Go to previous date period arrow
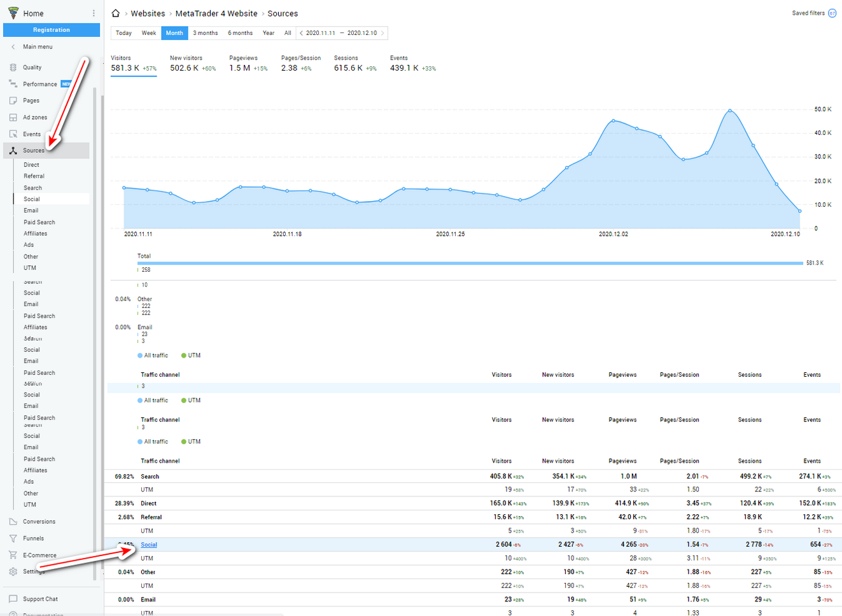 click(301, 33)
